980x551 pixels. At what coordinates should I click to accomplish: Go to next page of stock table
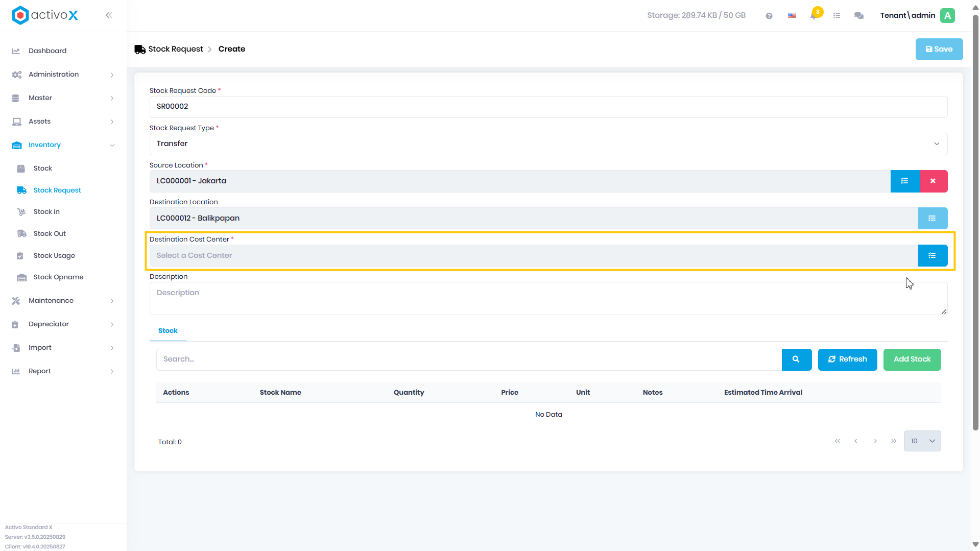pos(875,441)
